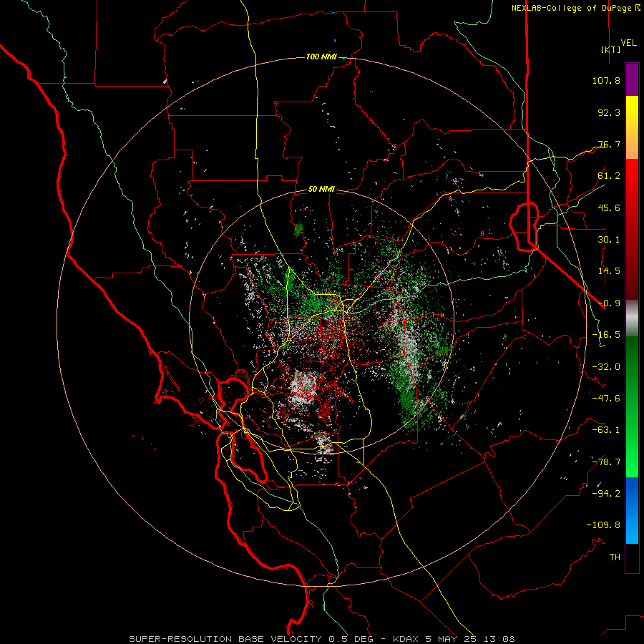Select the 14.5 scale value

coord(609,271)
